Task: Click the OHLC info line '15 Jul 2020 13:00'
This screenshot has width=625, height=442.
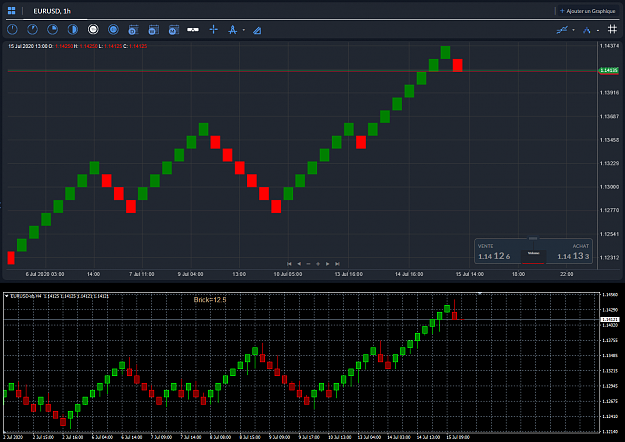Action: pyautogui.click(x=77, y=46)
